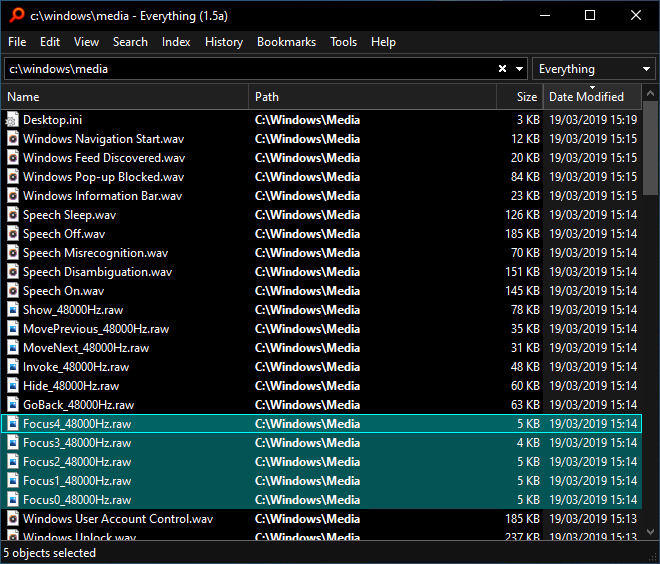Click the Focus1_48000Hz.raw file icon
Viewport: 660px width, 564px height.
[x=13, y=481]
